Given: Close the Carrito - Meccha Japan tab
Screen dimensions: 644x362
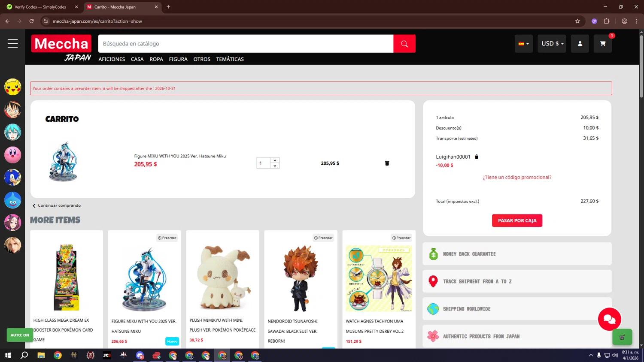Looking at the screenshot, I should point(156,7).
